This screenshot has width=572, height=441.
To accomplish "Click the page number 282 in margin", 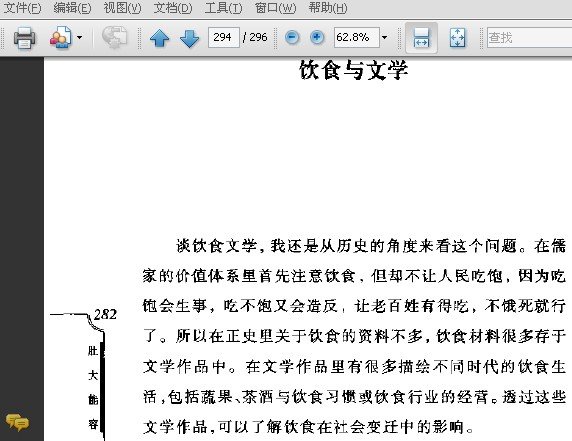I will point(105,314).
